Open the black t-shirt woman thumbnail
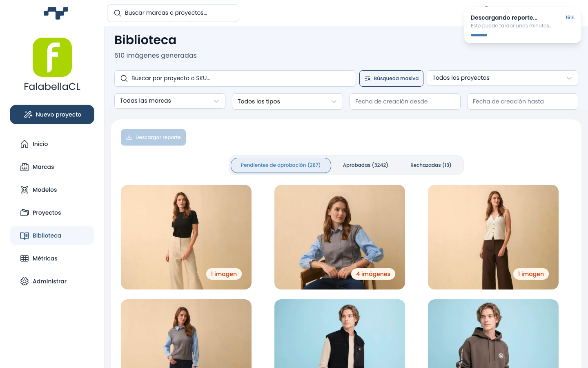This screenshot has width=588, height=368. click(x=186, y=237)
